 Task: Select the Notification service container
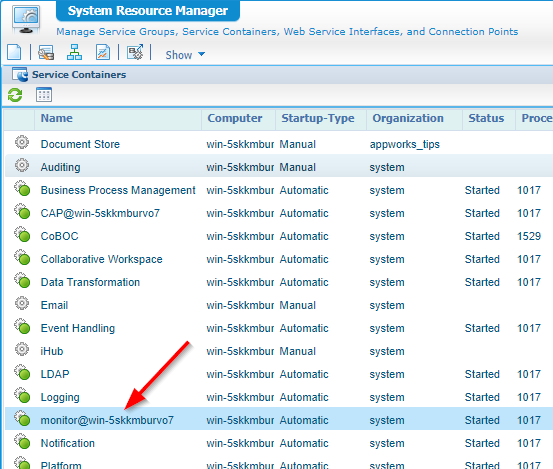click(x=279, y=443)
